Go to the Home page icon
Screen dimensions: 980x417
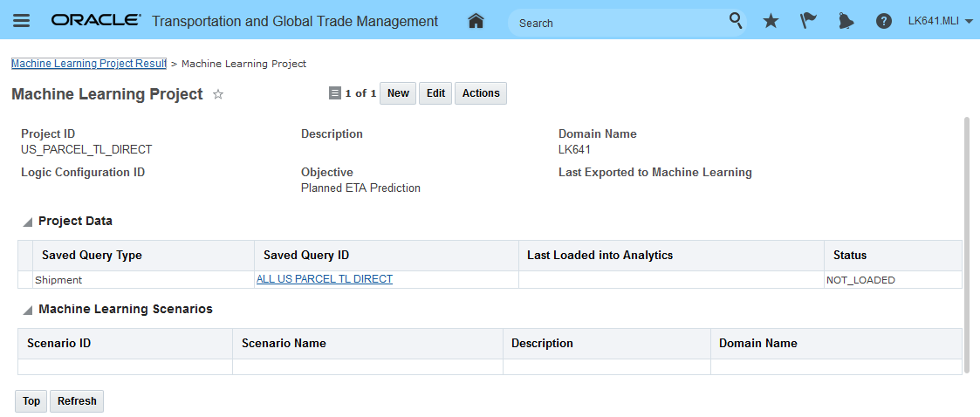tap(476, 21)
